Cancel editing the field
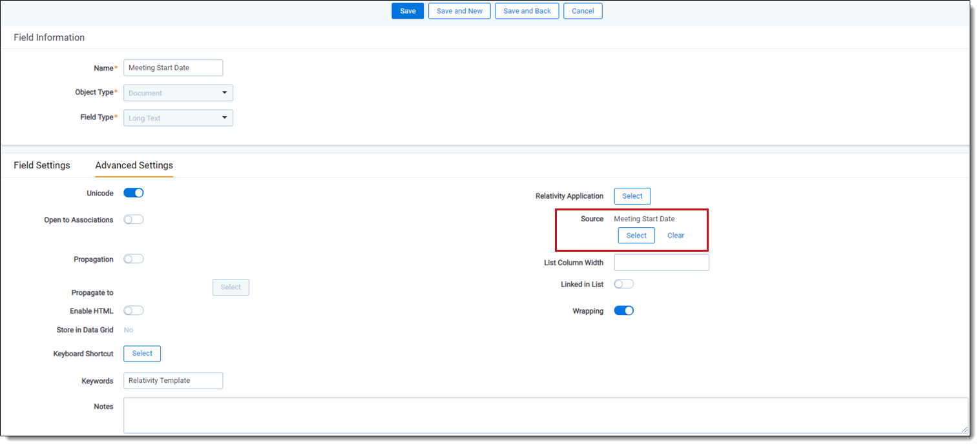 point(583,11)
